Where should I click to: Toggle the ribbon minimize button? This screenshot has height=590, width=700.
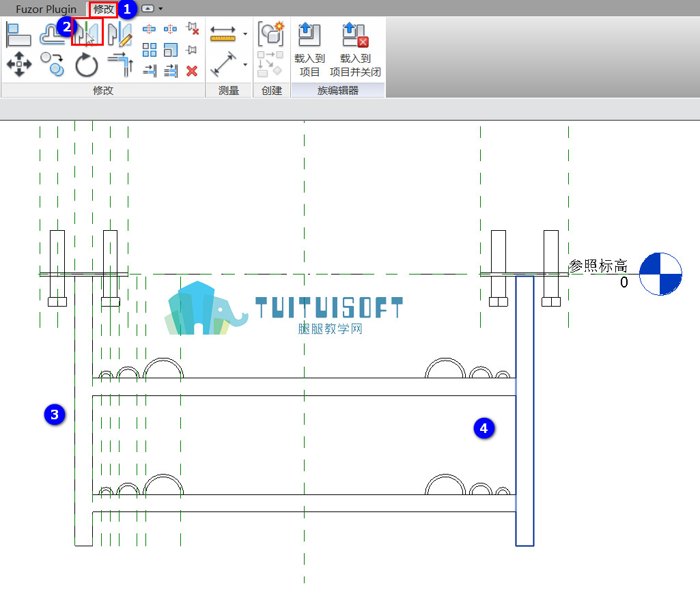point(148,8)
